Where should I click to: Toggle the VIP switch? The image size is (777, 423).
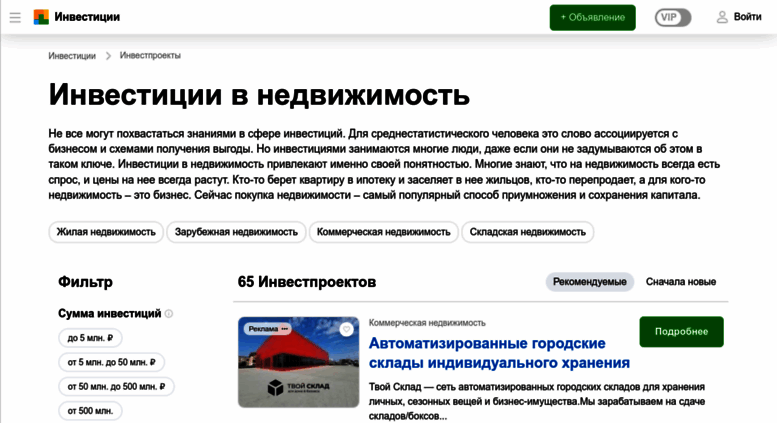673,17
